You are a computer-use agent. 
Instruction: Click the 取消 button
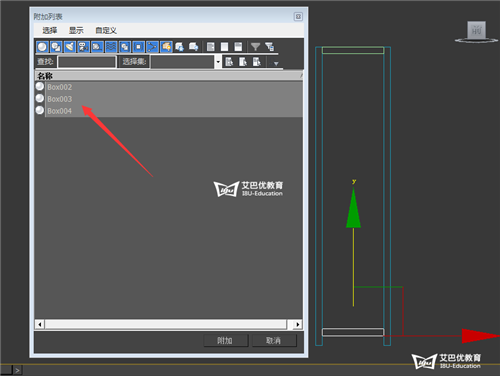[274, 340]
